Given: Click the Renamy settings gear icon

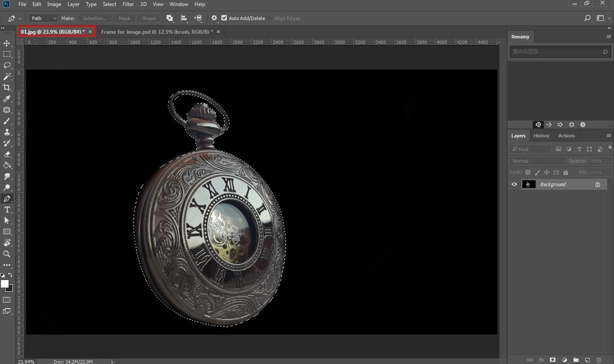Looking at the screenshot, I should (572, 125).
